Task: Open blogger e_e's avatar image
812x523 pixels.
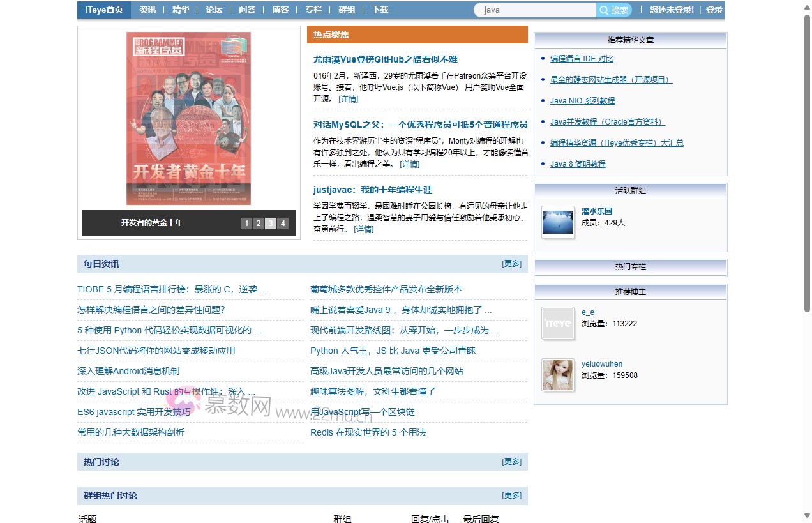Action: point(557,323)
